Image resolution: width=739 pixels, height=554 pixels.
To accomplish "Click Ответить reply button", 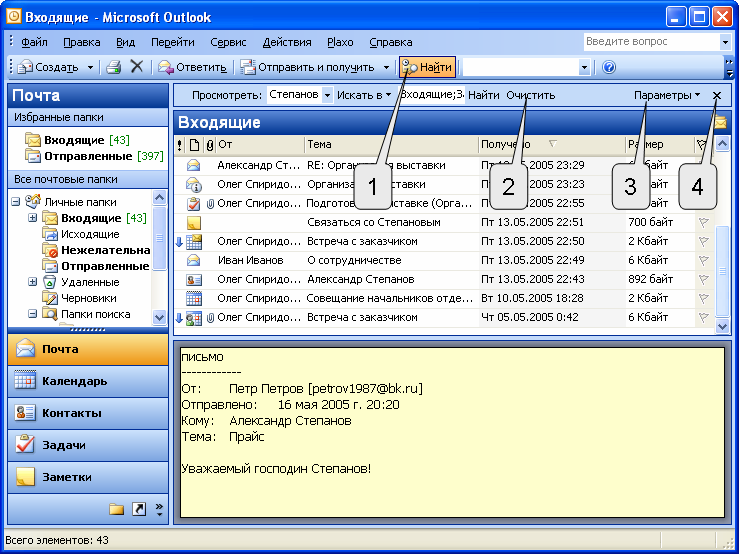I will pyautogui.click(x=192, y=67).
